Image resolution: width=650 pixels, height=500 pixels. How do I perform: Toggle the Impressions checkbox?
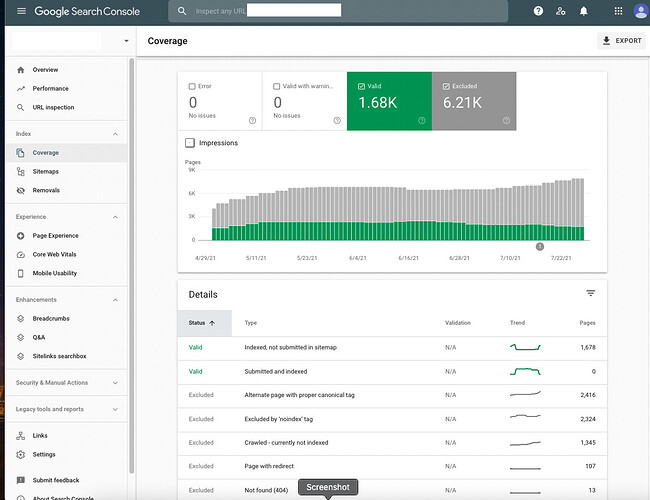tap(190, 143)
